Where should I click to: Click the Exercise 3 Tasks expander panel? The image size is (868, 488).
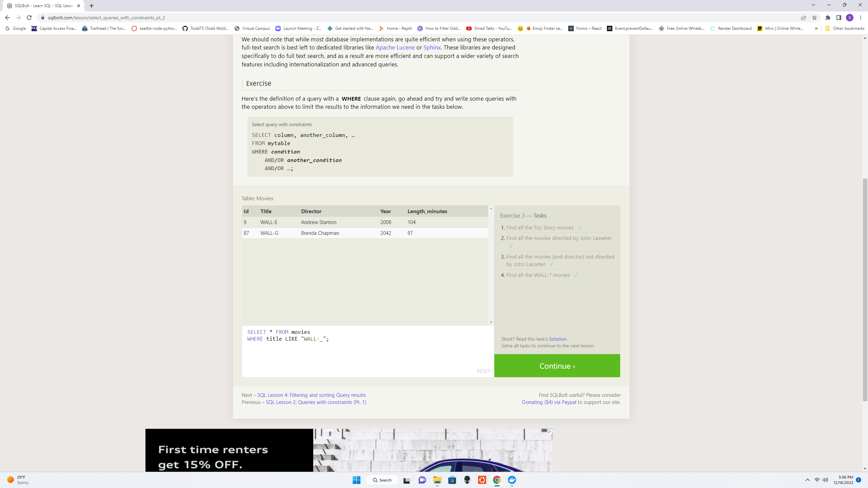point(524,215)
